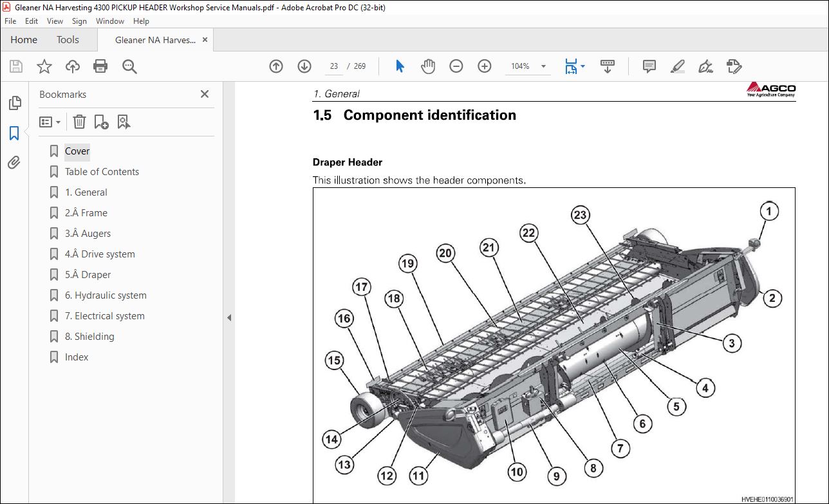This screenshot has height=504, width=829.
Task: Open zoom level dropdown arrow
Action: [543, 66]
